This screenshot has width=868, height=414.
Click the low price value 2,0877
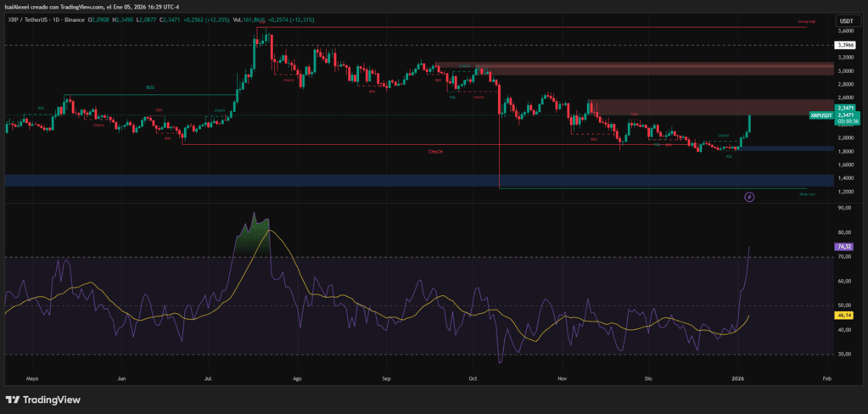(147, 20)
